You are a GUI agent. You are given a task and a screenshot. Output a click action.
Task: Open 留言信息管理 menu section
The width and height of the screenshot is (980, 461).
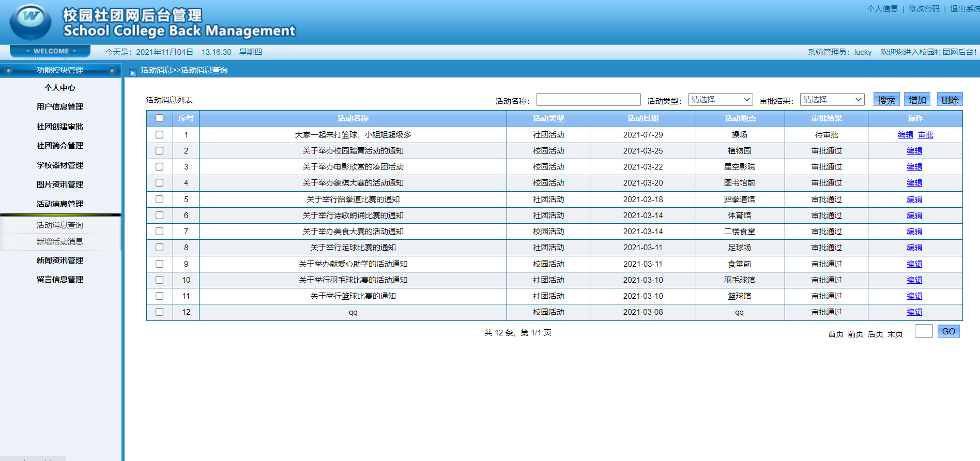coord(60,280)
